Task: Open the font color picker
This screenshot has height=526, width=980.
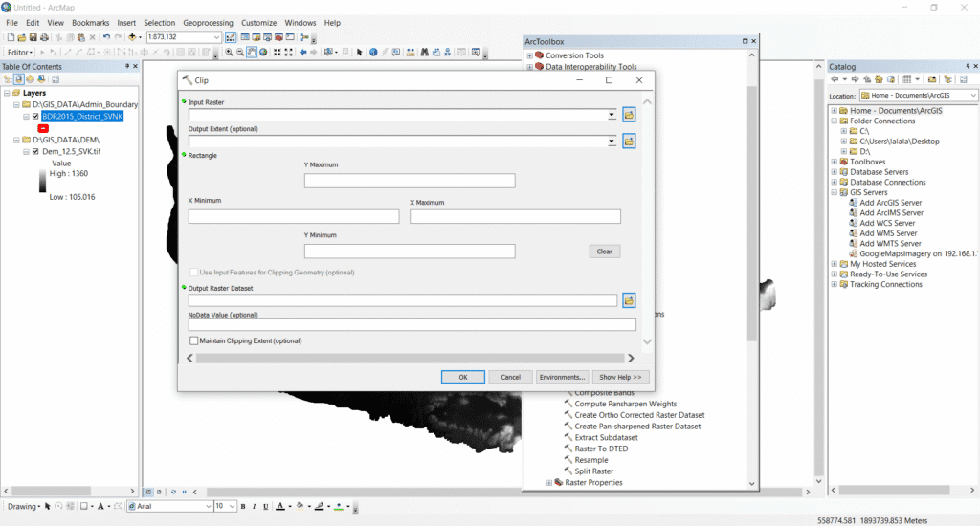Action: point(290,507)
